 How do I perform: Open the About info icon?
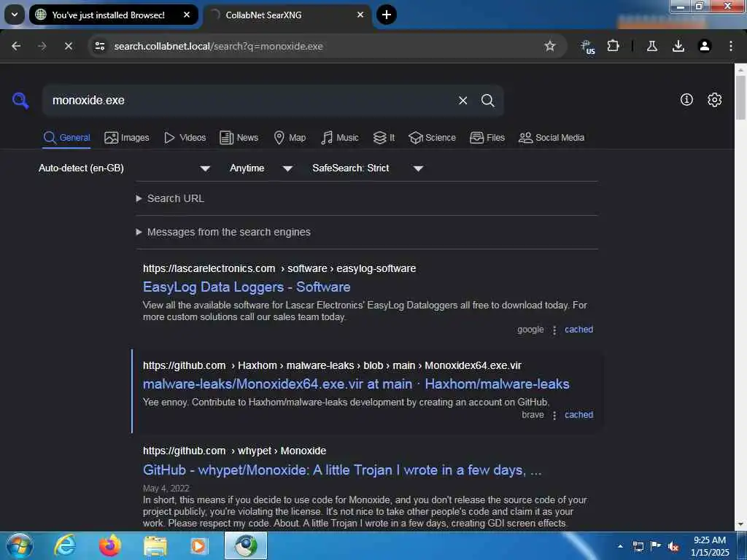tap(686, 99)
